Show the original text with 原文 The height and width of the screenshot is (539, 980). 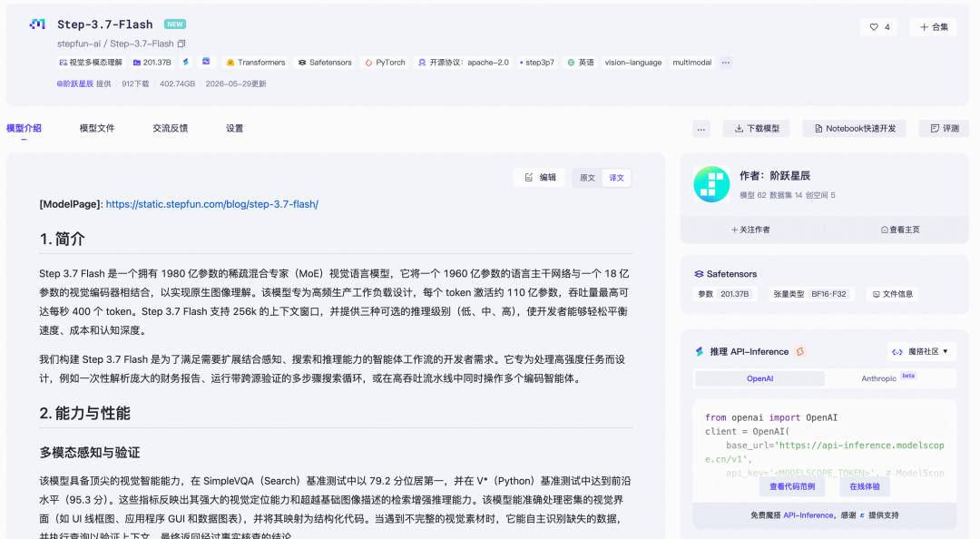point(587,178)
